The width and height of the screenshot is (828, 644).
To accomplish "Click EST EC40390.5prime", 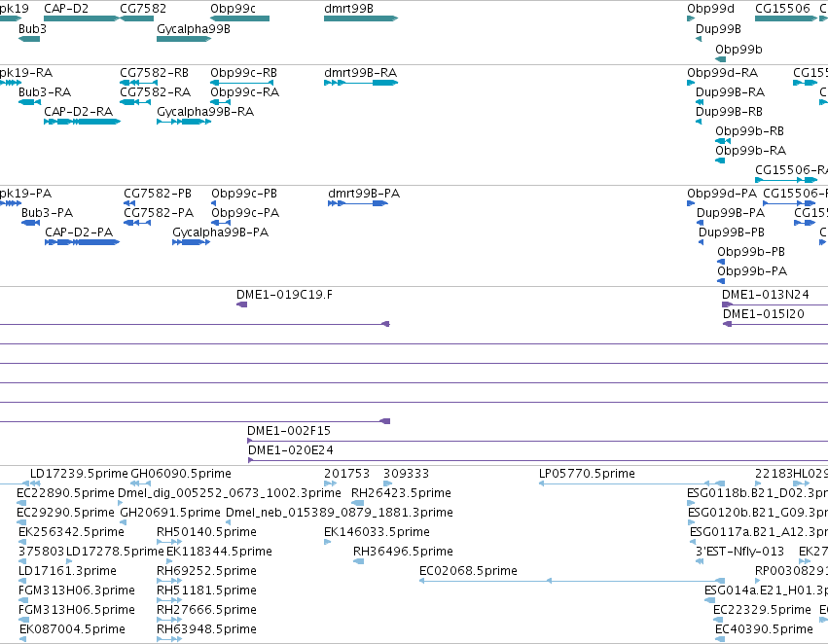I will (720, 639).
